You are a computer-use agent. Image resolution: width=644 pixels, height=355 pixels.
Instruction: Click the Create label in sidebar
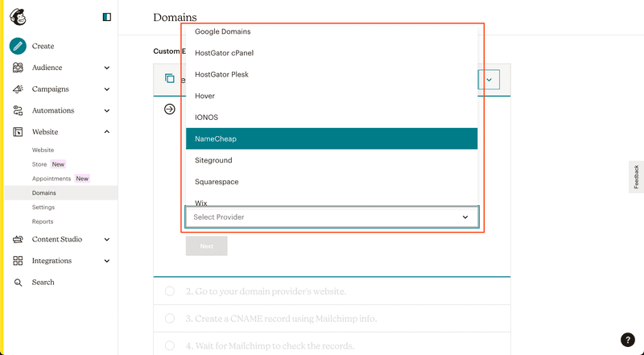pos(43,46)
